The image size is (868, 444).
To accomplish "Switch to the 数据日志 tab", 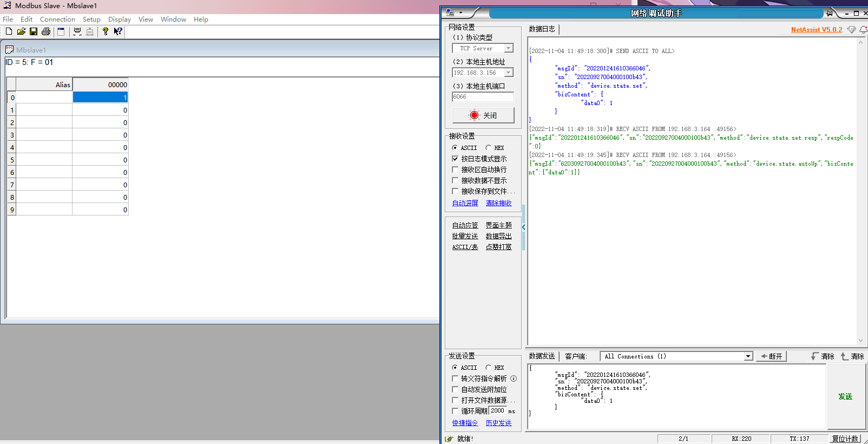I will [x=542, y=29].
